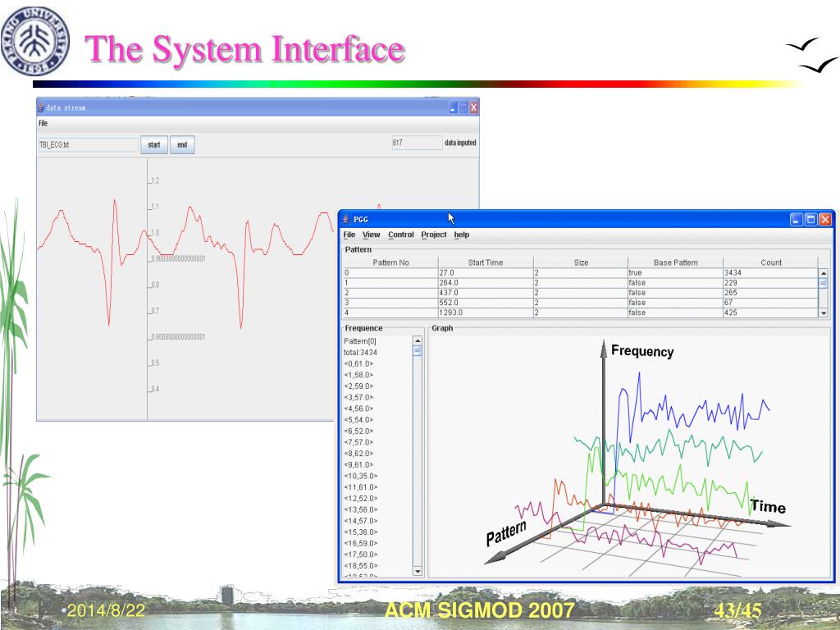The width and height of the screenshot is (840, 630).
Task: Click the Pattern table scrollbar thumb
Action: (824, 283)
